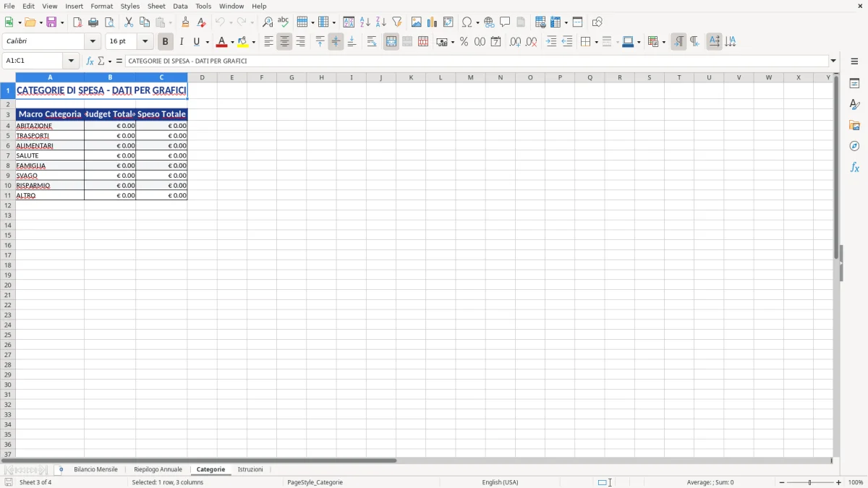Format as Percent icon
The width and height of the screenshot is (868, 488).
point(464,42)
